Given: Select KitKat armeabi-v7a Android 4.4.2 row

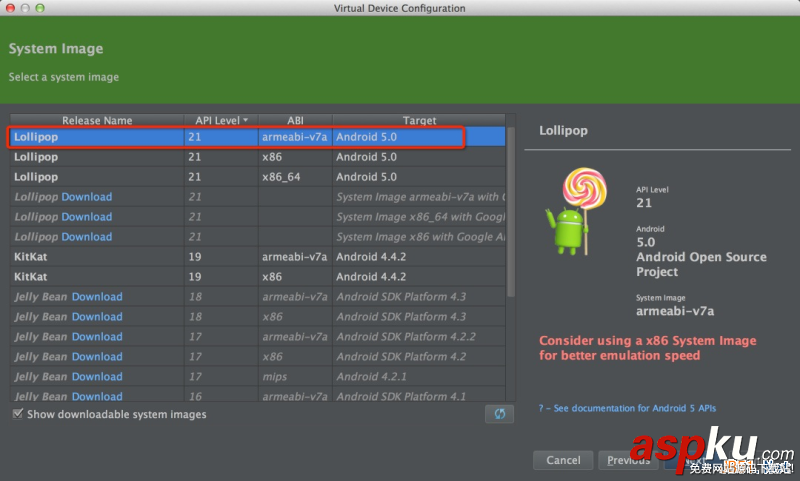Looking at the screenshot, I should [258, 257].
